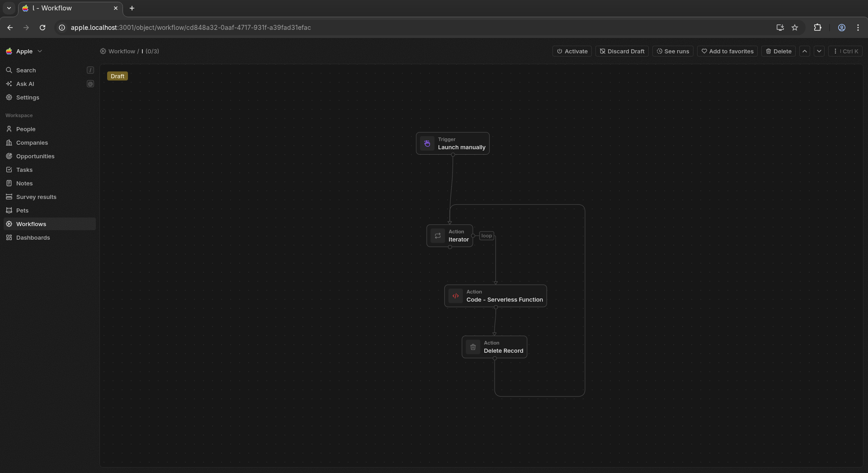
Task: Click the Pets icon in sidebar
Action: (9, 210)
